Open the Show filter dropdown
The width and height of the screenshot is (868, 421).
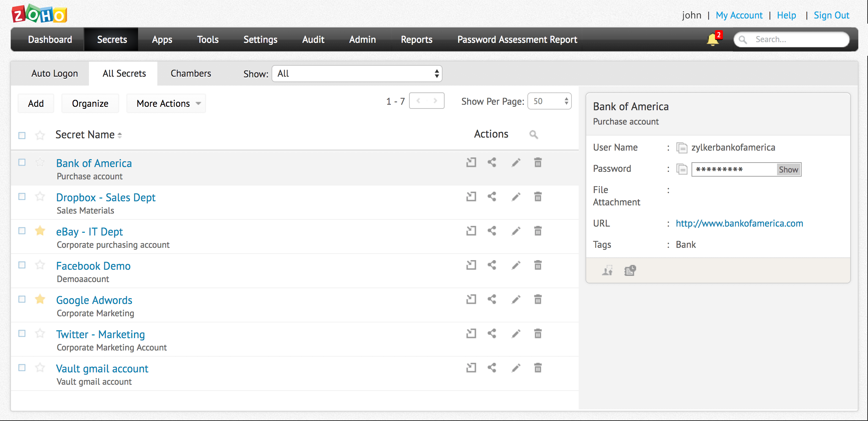pyautogui.click(x=357, y=73)
